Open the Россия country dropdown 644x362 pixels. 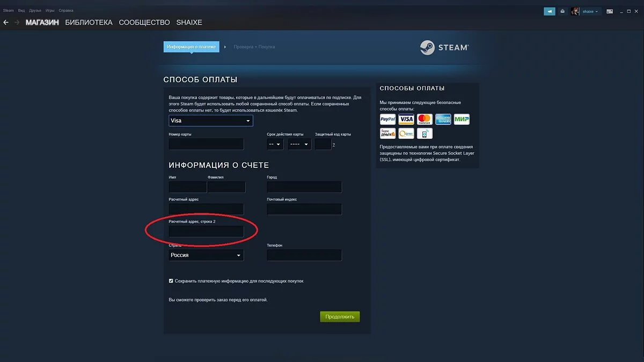tap(206, 255)
